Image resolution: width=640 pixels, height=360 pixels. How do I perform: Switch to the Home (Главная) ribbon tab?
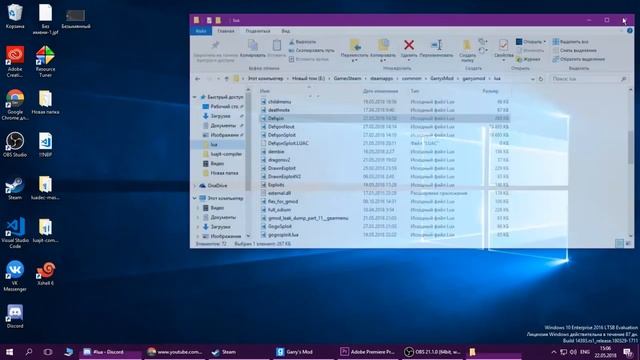[226, 31]
